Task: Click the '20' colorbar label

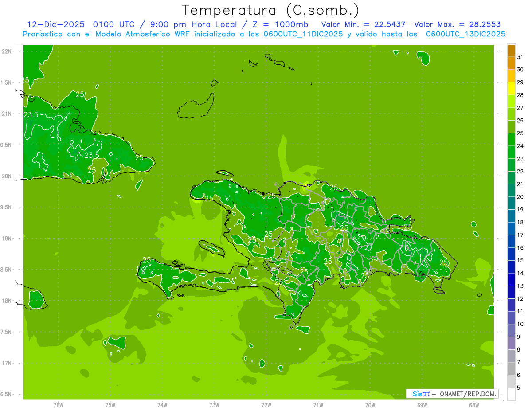Action: (520, 197)
